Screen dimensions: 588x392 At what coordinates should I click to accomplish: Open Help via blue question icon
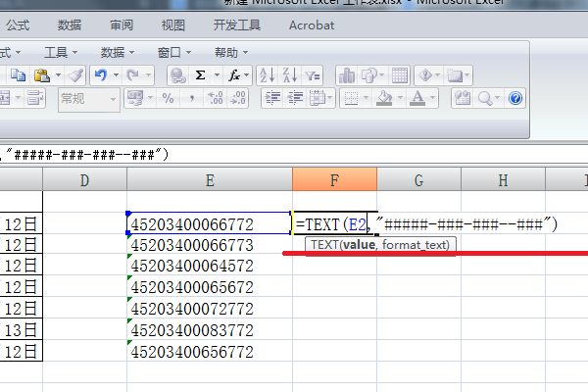515,98
